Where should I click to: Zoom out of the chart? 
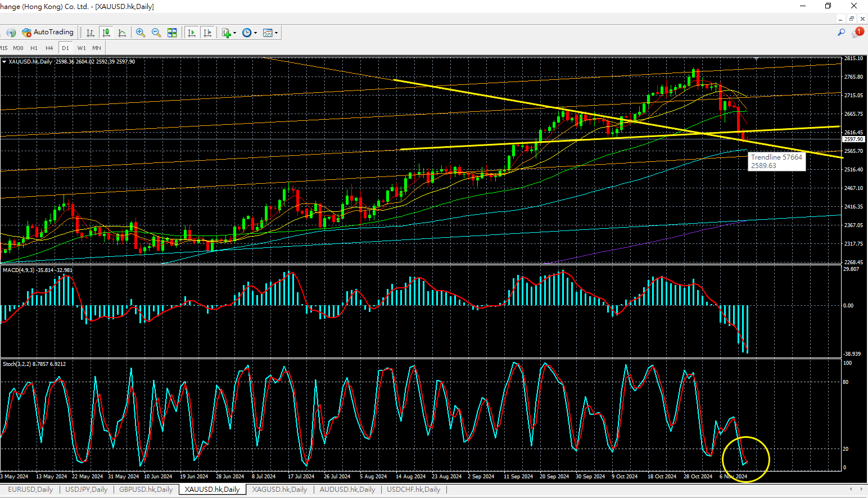point(156,33)
